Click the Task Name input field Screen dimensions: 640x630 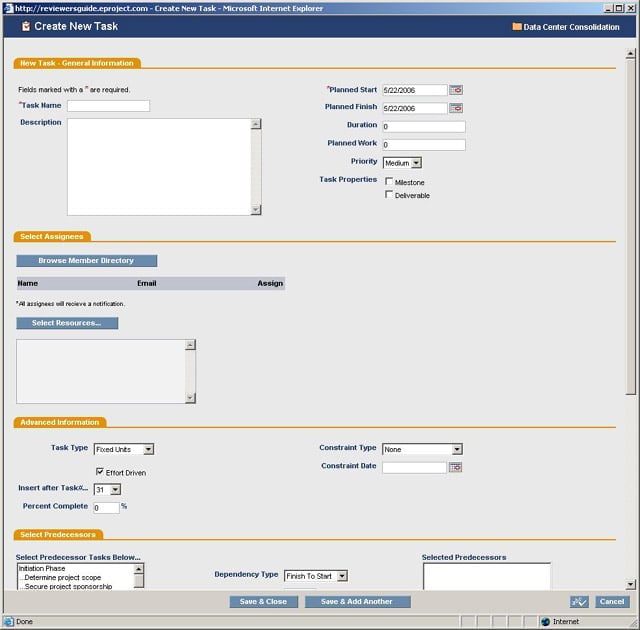coord(109,106)
